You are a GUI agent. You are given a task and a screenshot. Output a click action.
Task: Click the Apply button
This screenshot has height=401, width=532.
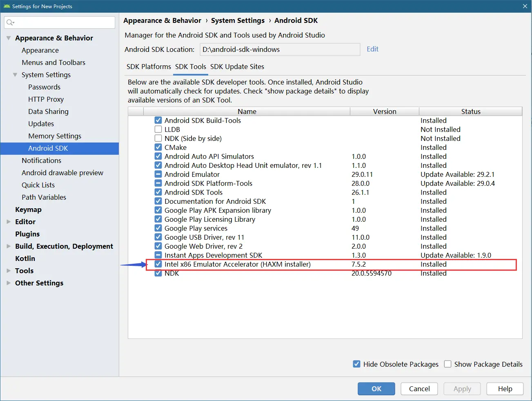[462, 389]
